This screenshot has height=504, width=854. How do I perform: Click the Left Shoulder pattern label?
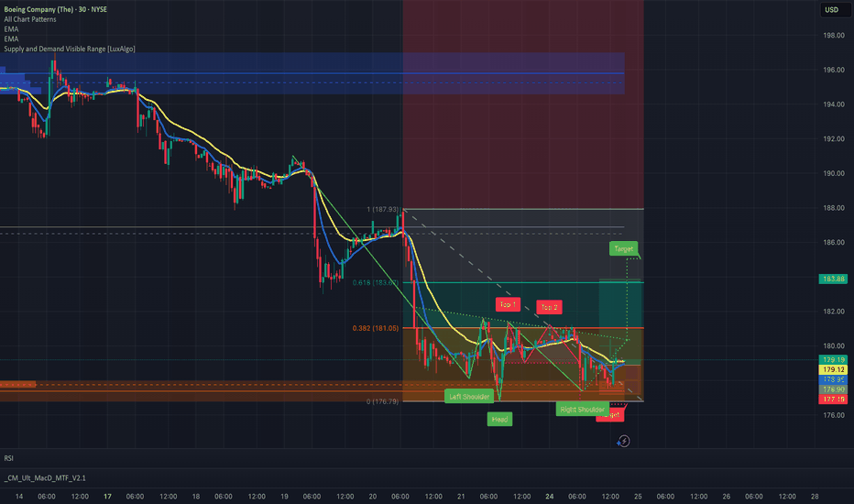pos(466,397)
